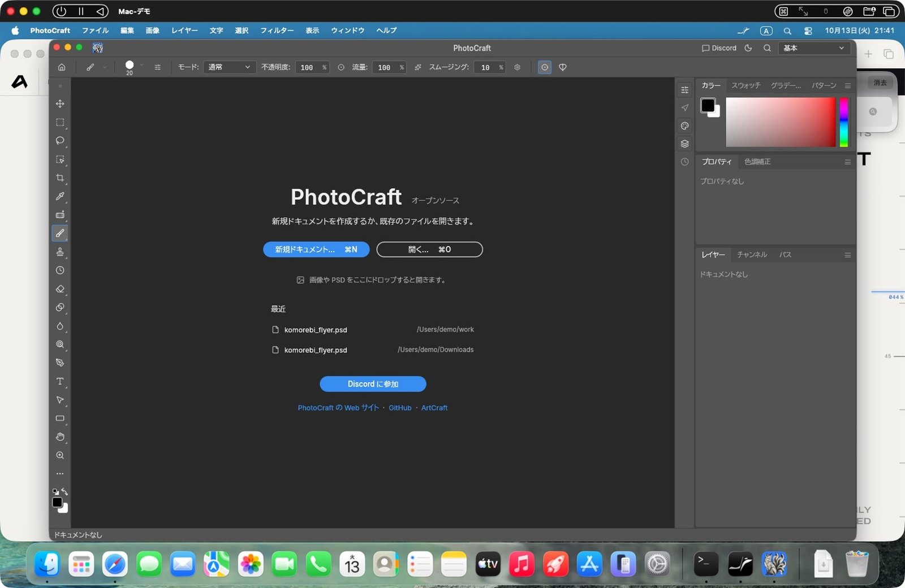
Task: Open the Layers panel menu
Action: click(x=847, y=255)
